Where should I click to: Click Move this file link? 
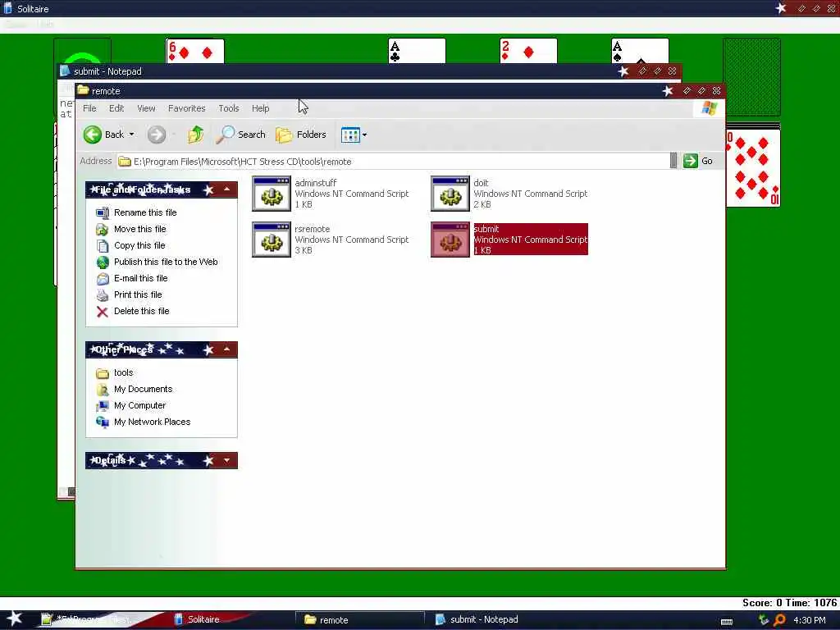[x=139, y=229]
